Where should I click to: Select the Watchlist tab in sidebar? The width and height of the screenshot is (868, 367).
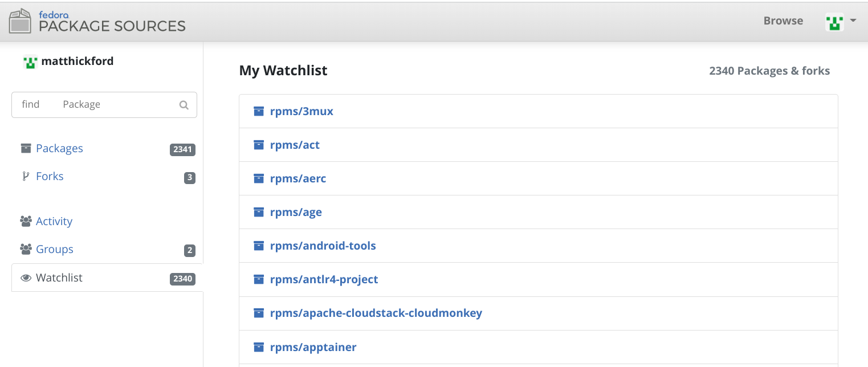pos(107,278)
